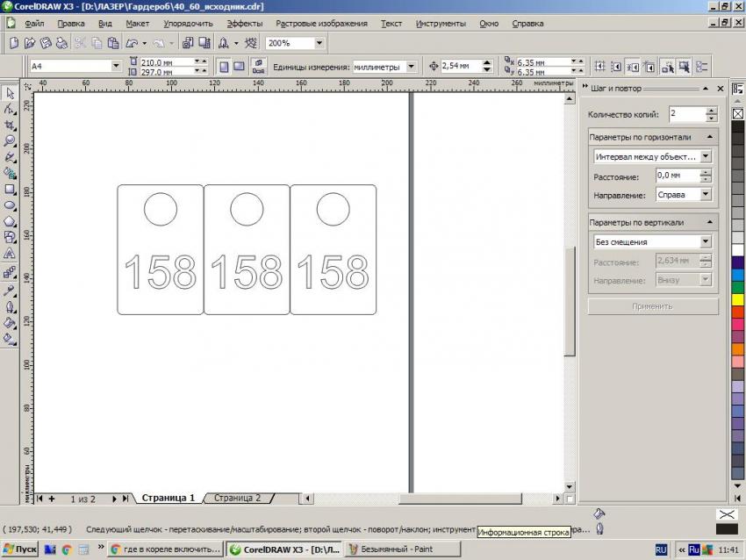The image size is (746, 560).
Task: Open the Пуск start button
Action: [x=20, y=549]
